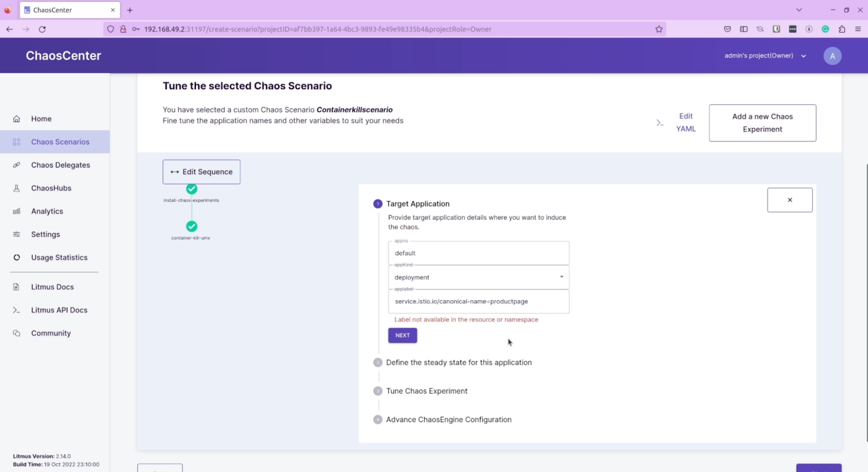Expand Tune Chaos Experiment step
The width and height of the screenshot is (868, 472).
pos(427,391)
